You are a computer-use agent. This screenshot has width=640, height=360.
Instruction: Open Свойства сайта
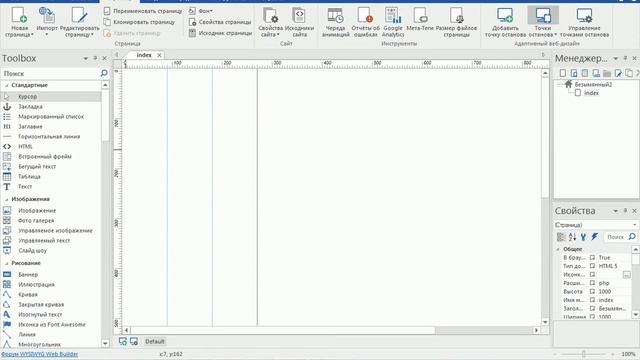click(x=271, y=22)
